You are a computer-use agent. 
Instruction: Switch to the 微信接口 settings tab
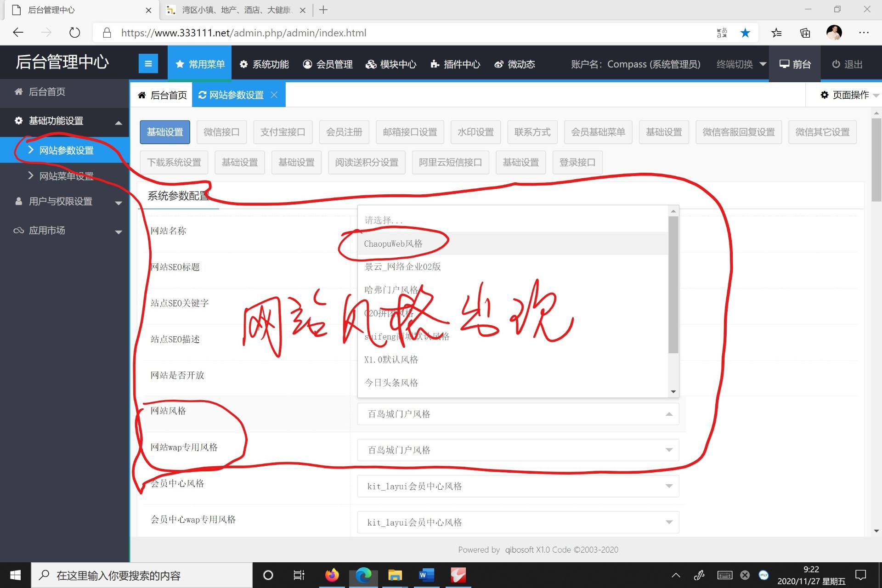pos(221,132)
